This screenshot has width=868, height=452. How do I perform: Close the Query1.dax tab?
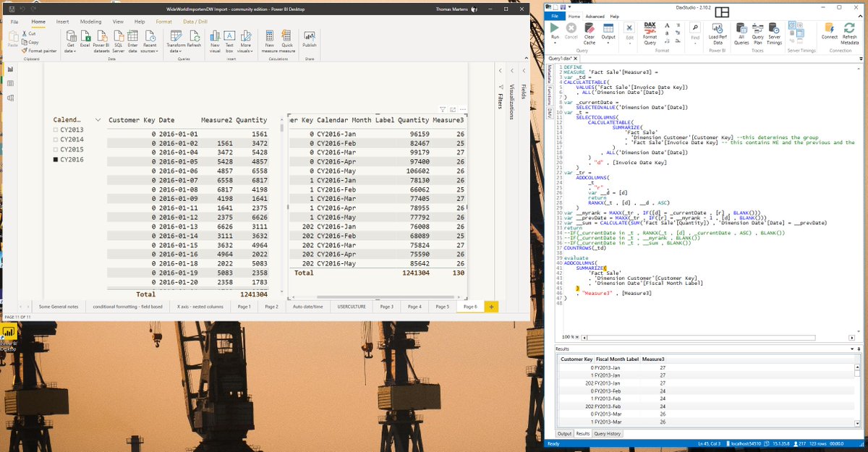[577, 57]
